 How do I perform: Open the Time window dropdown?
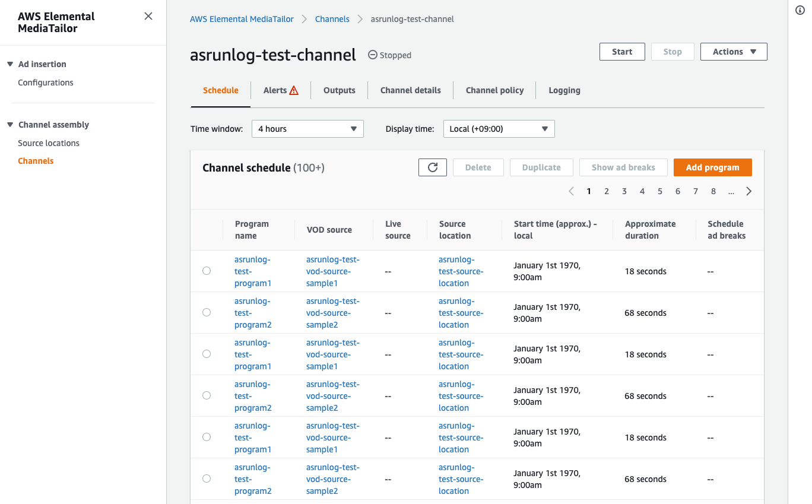tap(307, 129)
